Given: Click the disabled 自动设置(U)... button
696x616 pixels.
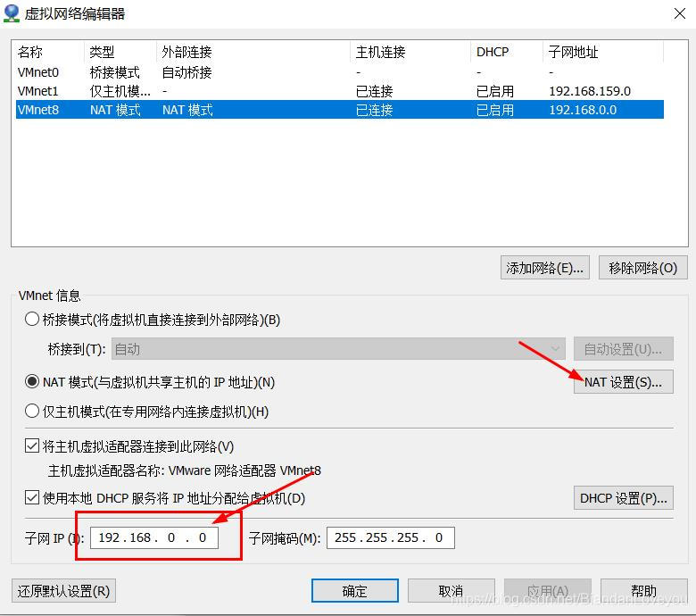Looking at the screenshot, I should pyautogui.click(x=623, y=349).
